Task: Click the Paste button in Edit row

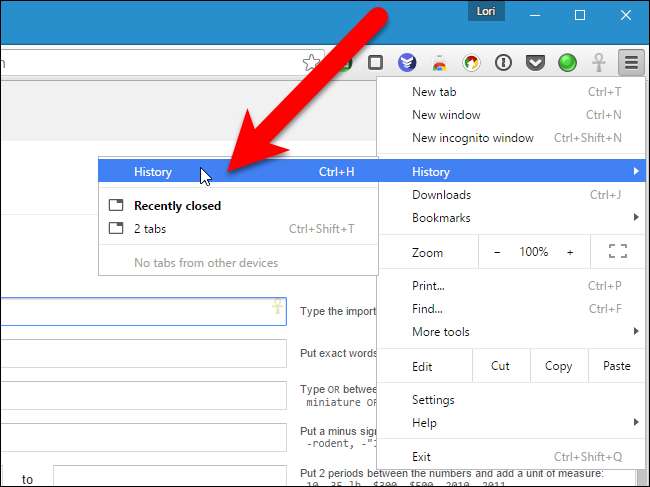Action: 616,366
